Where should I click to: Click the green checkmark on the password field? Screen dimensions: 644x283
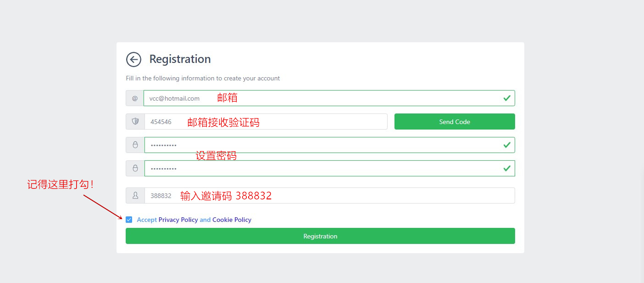tap(507, 145)
